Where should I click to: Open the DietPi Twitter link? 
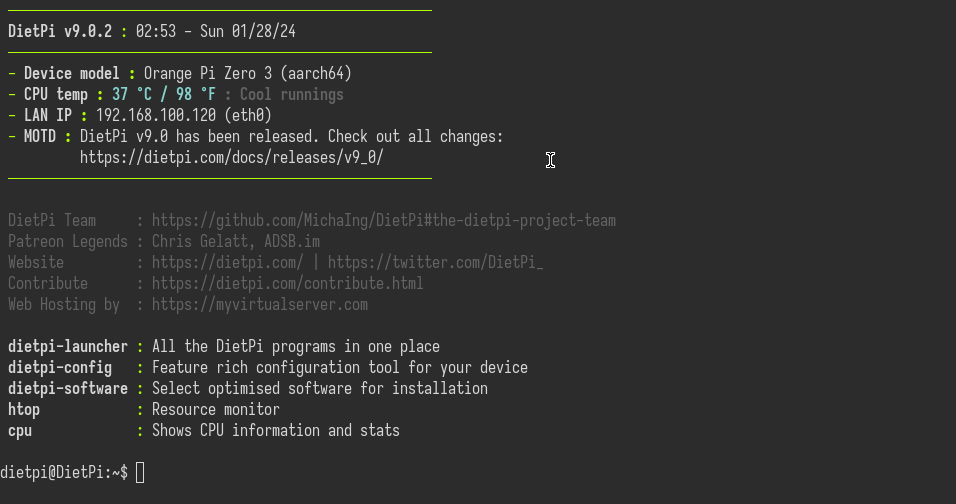[435, 262]
